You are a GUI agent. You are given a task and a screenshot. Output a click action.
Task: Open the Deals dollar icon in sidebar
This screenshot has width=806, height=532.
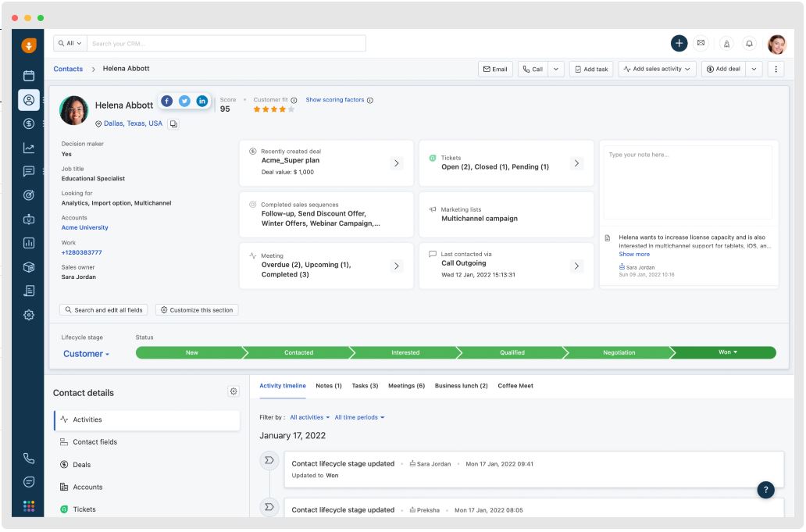[x=29, y=123]
